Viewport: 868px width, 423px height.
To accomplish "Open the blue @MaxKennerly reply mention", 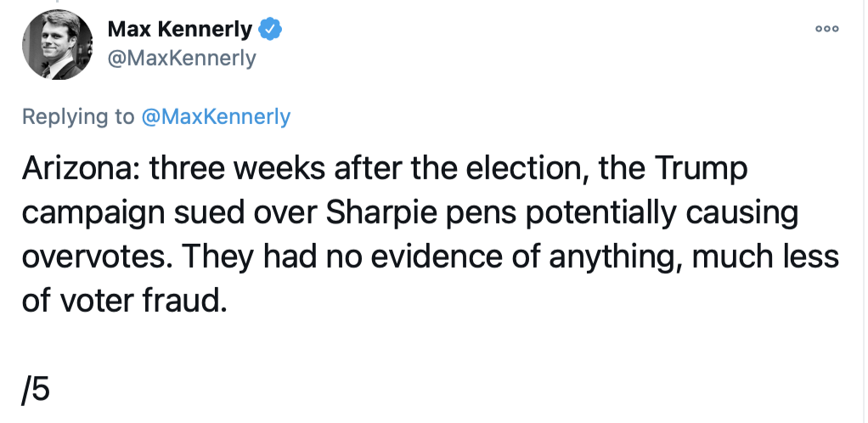I will (x=216, y=116).
